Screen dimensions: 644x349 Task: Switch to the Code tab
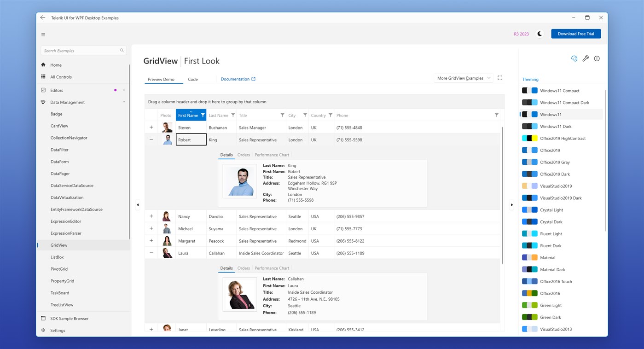(x=193, y=79)
